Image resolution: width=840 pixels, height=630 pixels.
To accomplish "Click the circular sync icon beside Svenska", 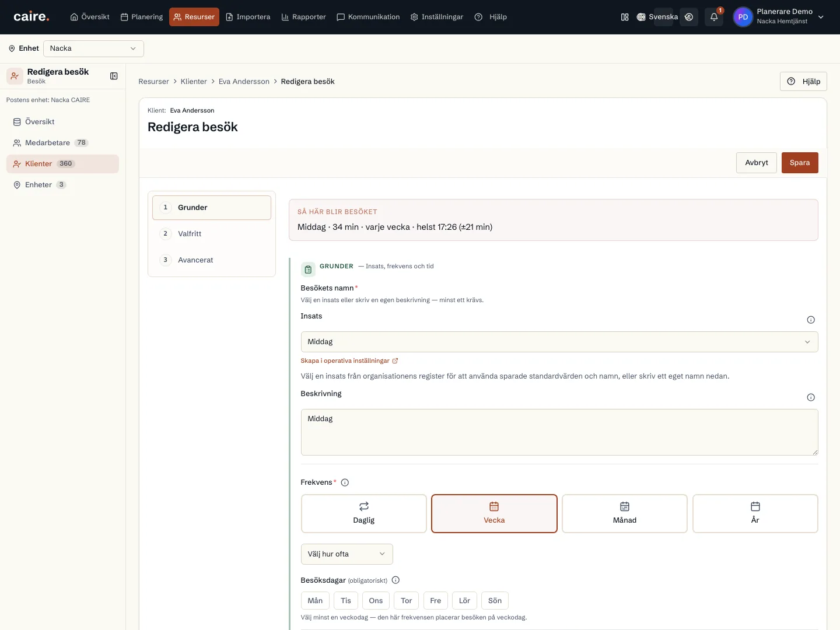I will coord(689,17).
